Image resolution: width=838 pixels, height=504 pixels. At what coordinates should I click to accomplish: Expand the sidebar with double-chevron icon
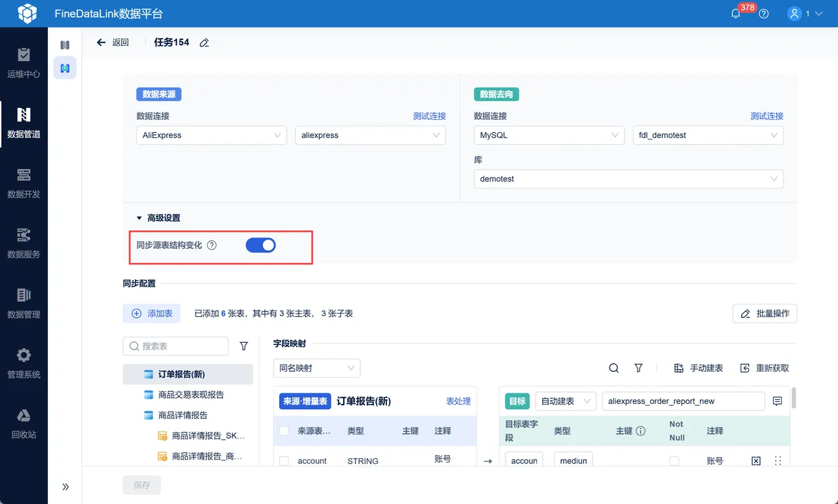tap(65, 486)
